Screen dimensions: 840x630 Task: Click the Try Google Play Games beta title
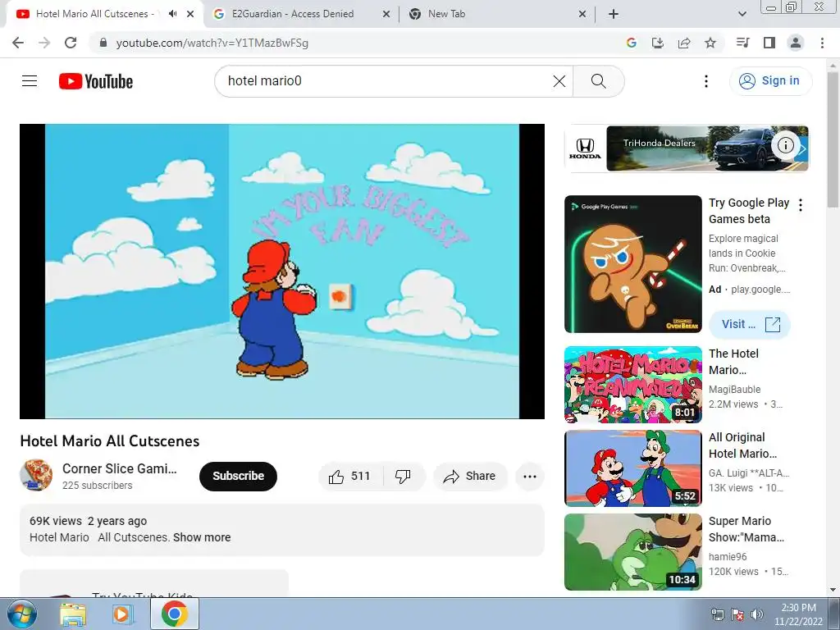(x=749, y=211)
